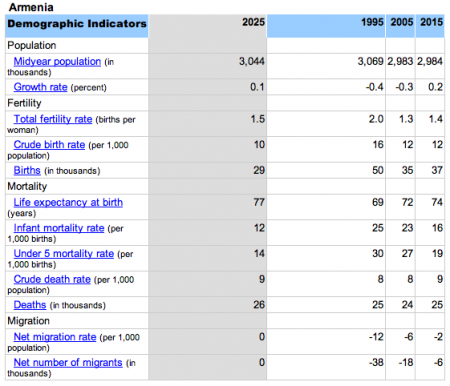The width and height of the screenshot is (450, 386).
Task: Open the Under 5 mortality rate link
Action: point(64,254)
